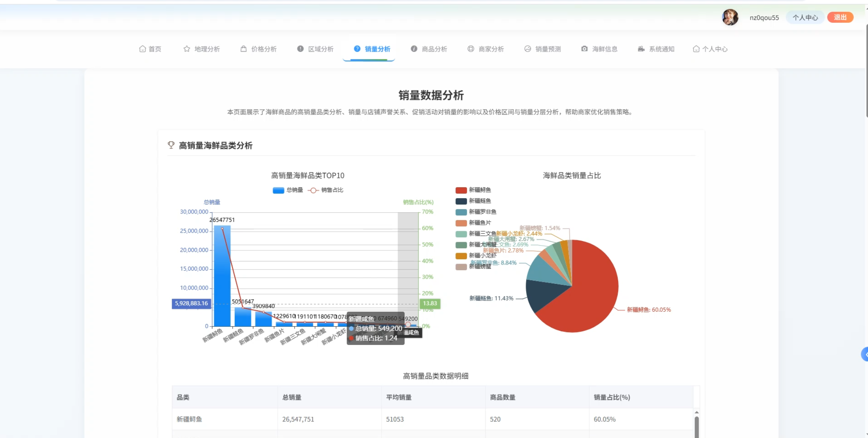The image size is (868, 438).
Task: Open 系统通知 tab
Action: [x=656, y=49]
